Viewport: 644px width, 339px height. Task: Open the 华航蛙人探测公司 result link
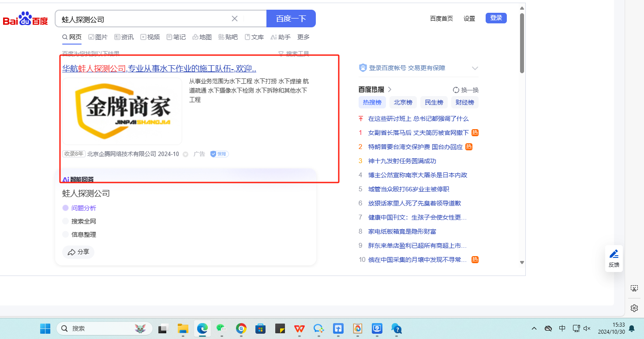pos(159,68)
